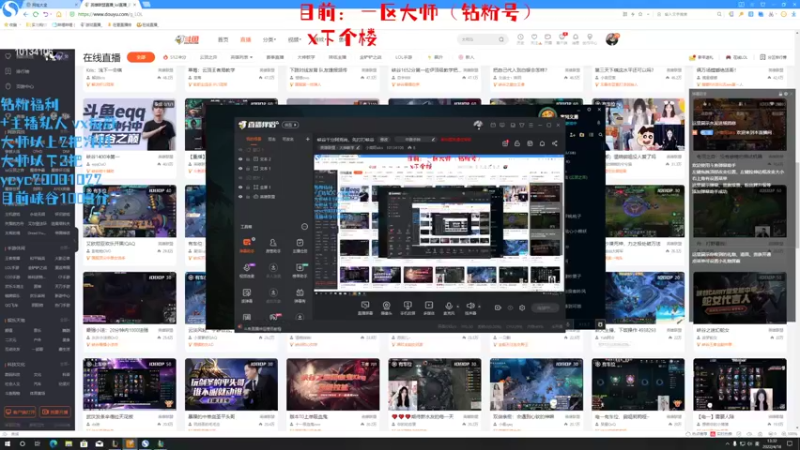Toggle eye visibility for source row 文本 2
Screen dimensions: 800x450
(x=240, y=159)
